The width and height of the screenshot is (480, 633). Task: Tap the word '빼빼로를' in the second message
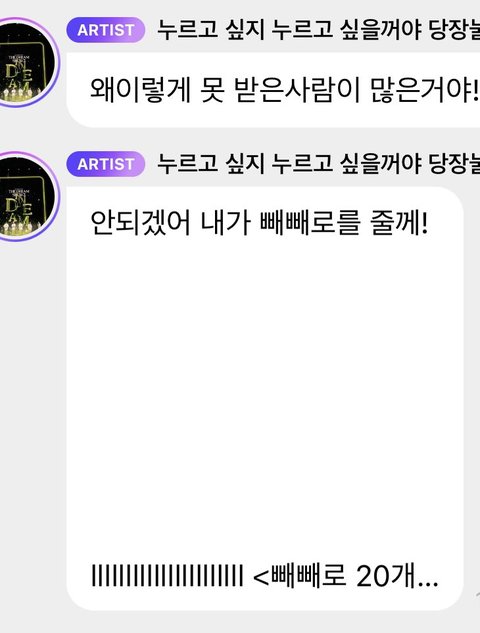click(x=310, y=223)
